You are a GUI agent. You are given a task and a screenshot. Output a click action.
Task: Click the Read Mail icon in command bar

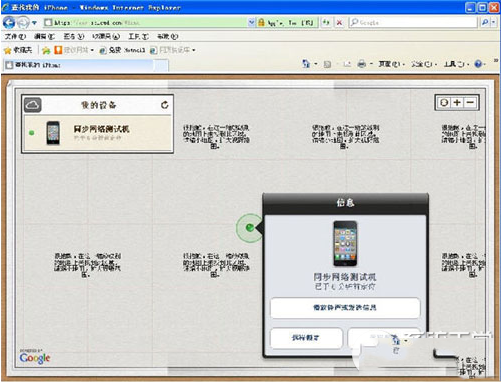click(347, 64)
